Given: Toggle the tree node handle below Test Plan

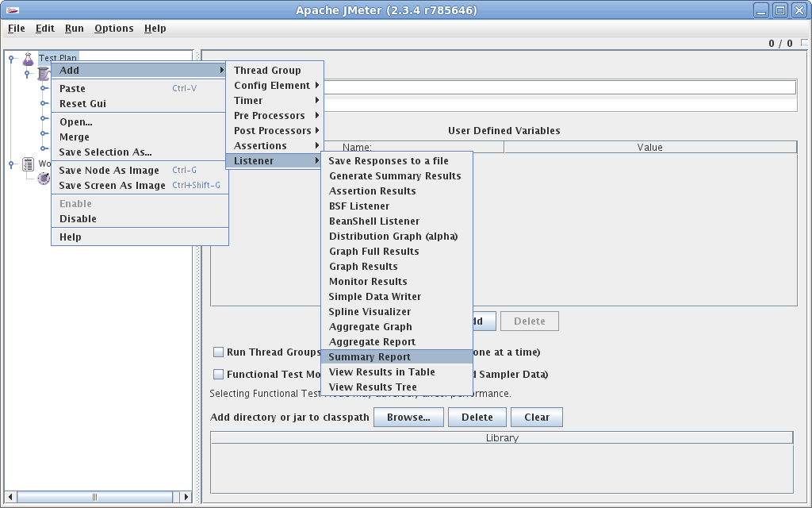Looking at the screenshot, I should pos(27,74).
